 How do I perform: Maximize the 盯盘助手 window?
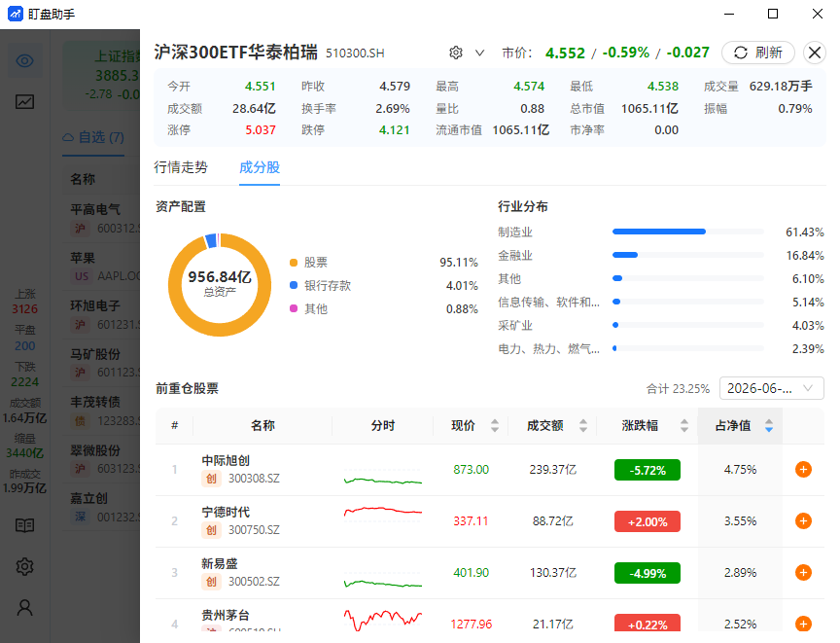(x=773, y=14)
